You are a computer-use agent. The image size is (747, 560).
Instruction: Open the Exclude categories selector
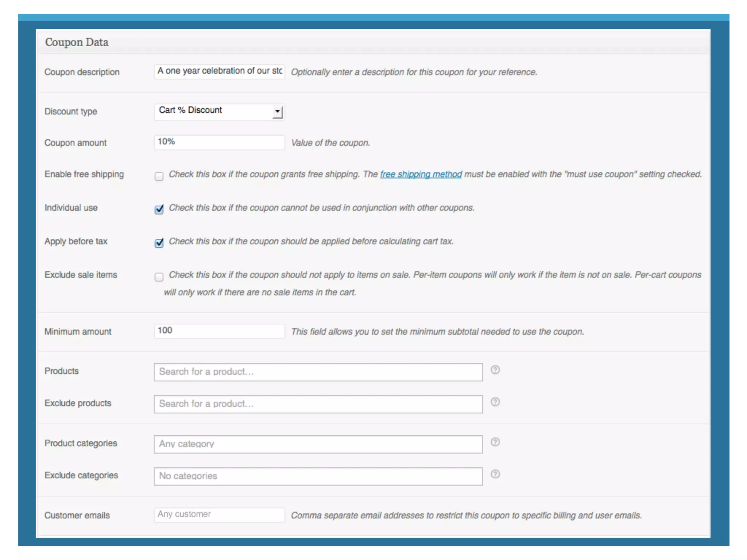pos(318,476)
